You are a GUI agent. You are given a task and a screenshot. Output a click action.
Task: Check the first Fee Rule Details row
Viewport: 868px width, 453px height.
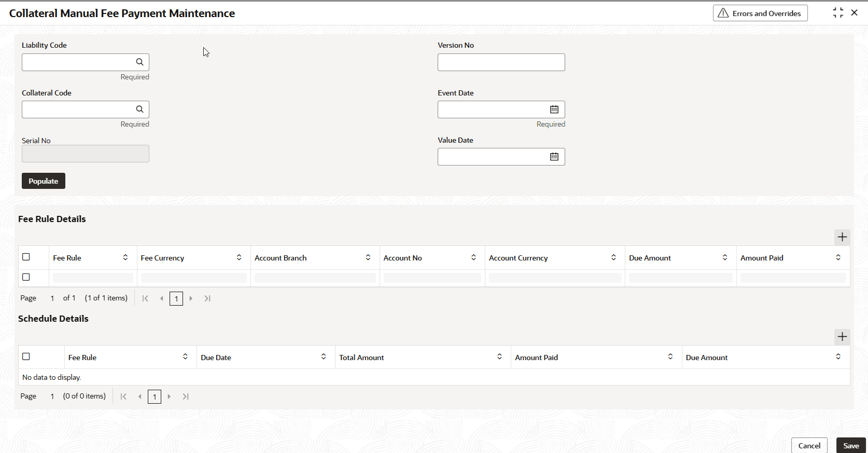click(x=26, y=277)
